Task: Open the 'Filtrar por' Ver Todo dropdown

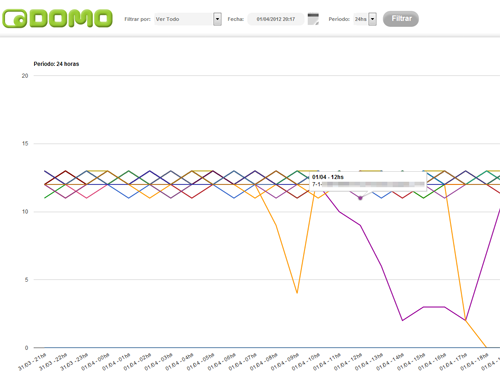Action: tap(188, 19)
